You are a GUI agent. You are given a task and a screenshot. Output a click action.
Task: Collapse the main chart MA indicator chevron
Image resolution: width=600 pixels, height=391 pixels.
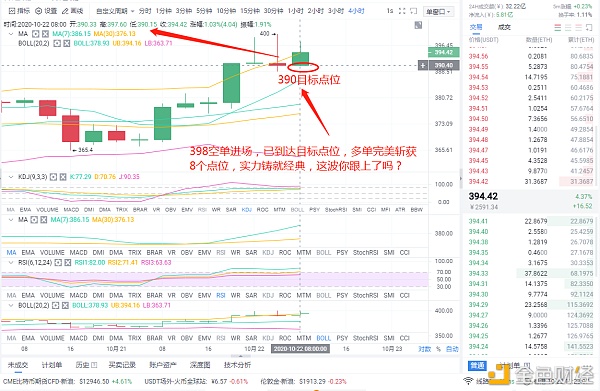11,34
